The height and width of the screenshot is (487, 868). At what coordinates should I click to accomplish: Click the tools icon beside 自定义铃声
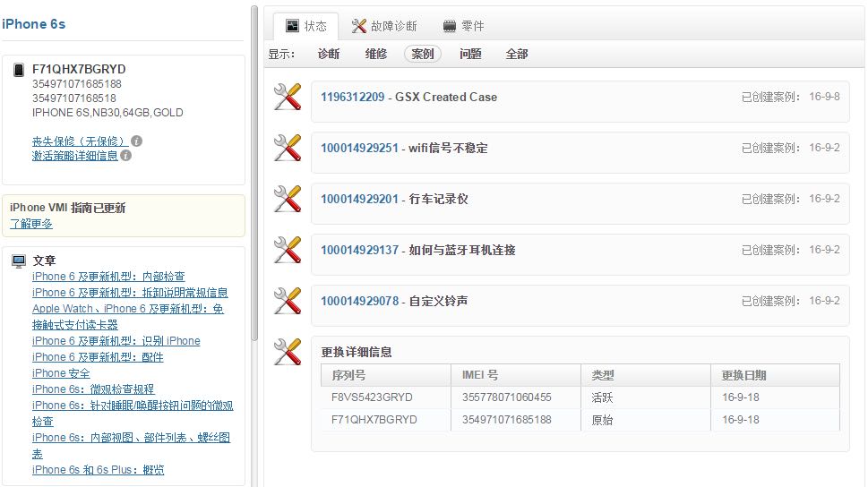coord(288,301)
